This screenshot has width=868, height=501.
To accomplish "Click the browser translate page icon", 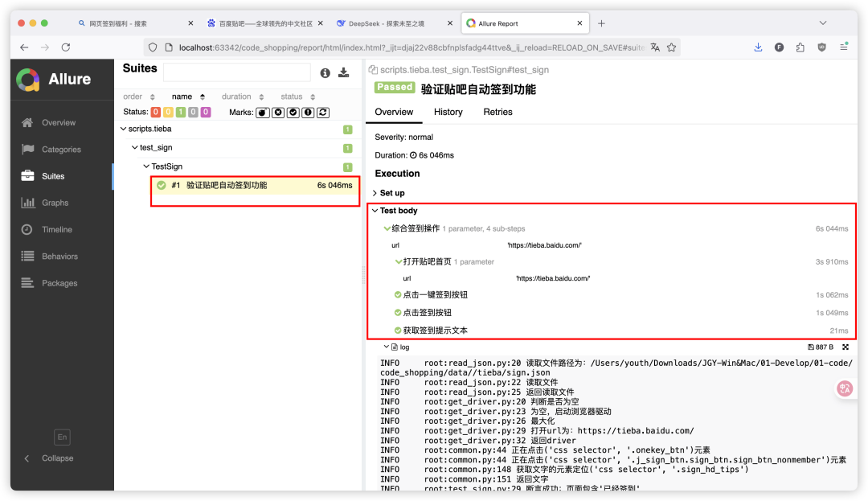I will [655, 47].
